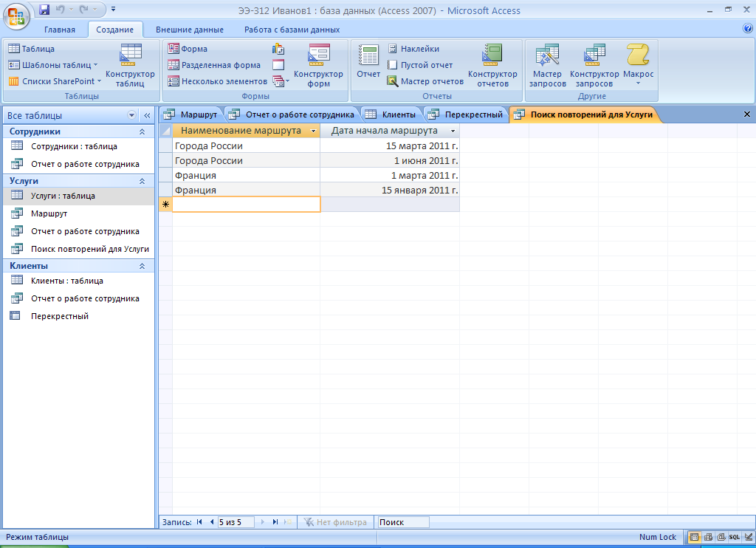The width and height of the screenshot is (756, 548).
Task: Click the pivot chart form icon
Action: [x=278, y=49]
